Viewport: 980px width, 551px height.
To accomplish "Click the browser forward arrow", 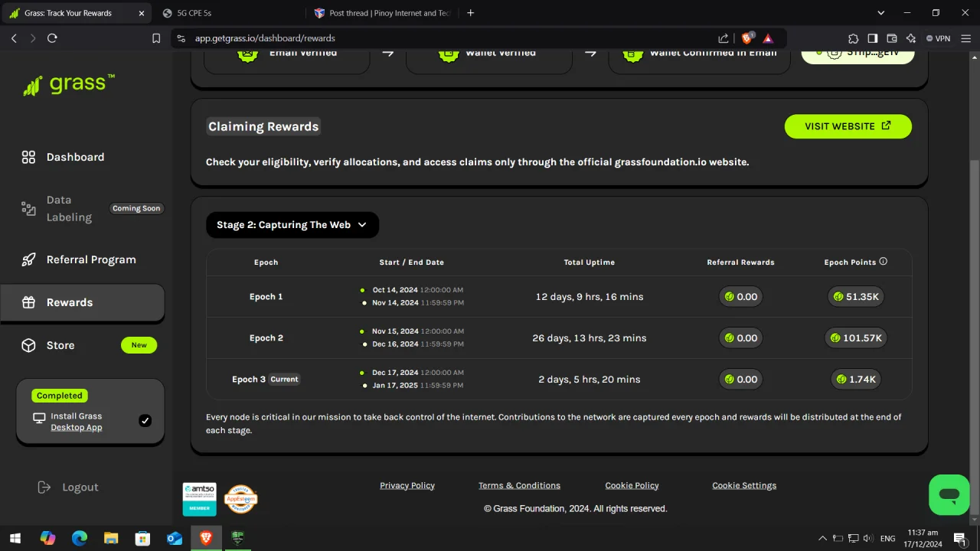I will click(32, 38).
